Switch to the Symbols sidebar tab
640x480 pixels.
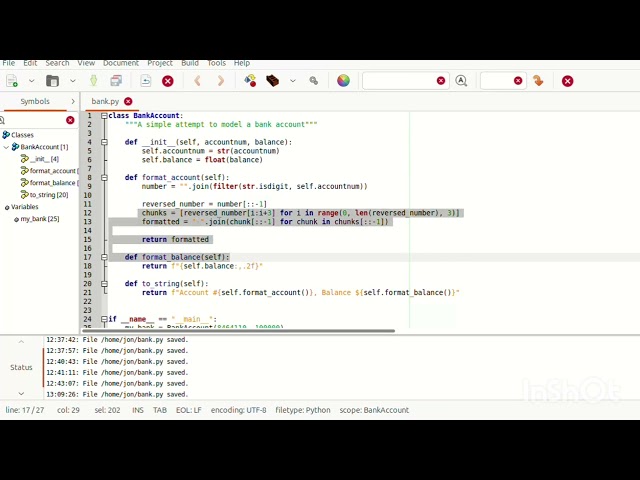pos(35,101)
